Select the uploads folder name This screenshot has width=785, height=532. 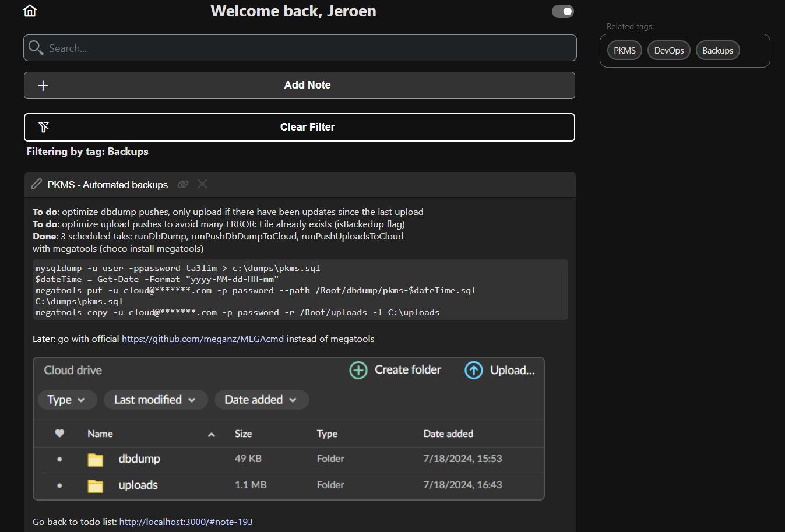(138, 485)
